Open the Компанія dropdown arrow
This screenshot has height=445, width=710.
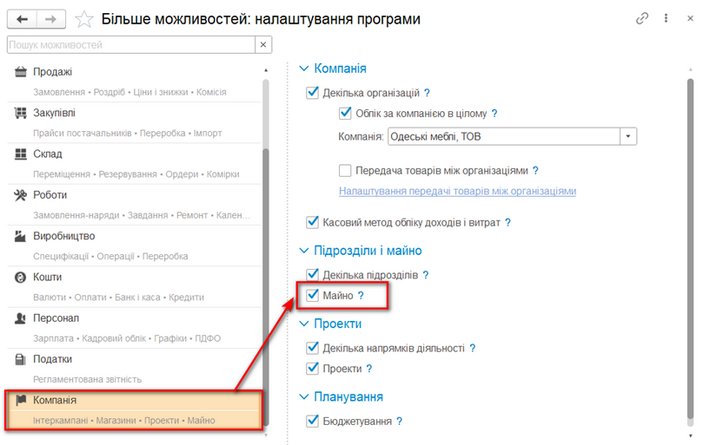pyautogui.click(x=628, y=136)
